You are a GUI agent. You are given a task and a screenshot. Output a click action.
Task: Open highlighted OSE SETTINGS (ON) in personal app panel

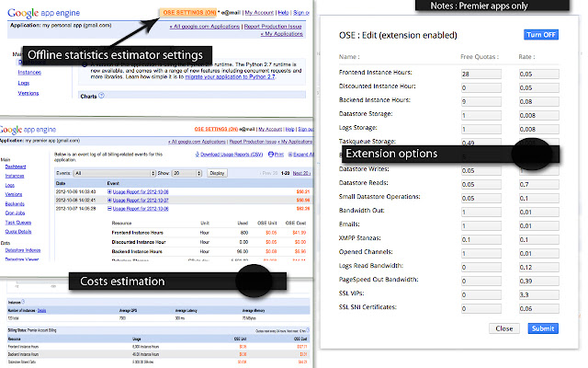coord(189,12)
